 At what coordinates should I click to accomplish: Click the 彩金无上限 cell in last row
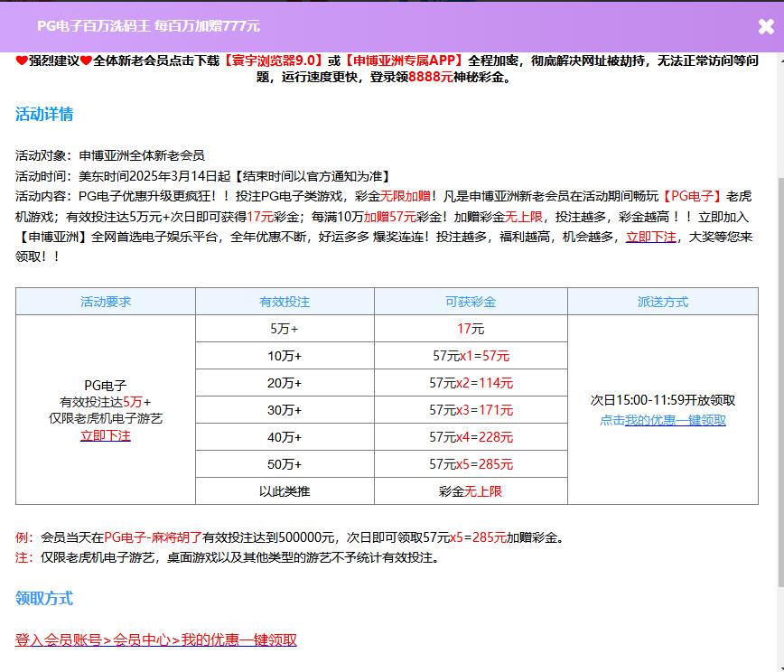(471, 491)
